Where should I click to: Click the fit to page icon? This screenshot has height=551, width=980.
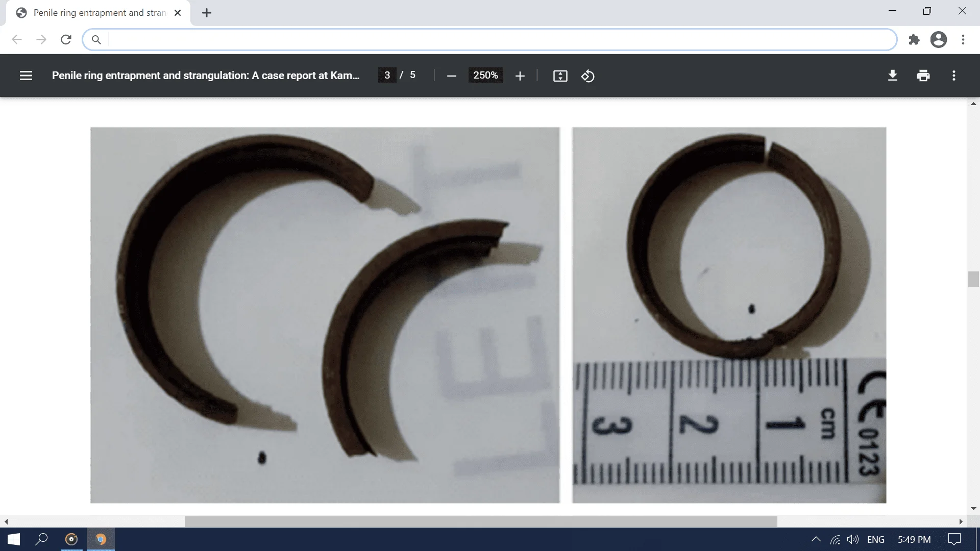click(x=560, y=76)
